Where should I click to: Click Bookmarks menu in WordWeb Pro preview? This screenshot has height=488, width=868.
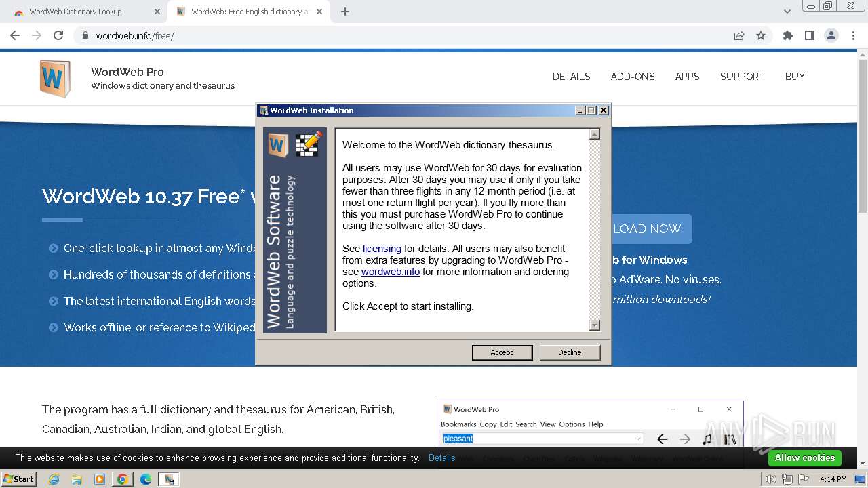[458, 424]
